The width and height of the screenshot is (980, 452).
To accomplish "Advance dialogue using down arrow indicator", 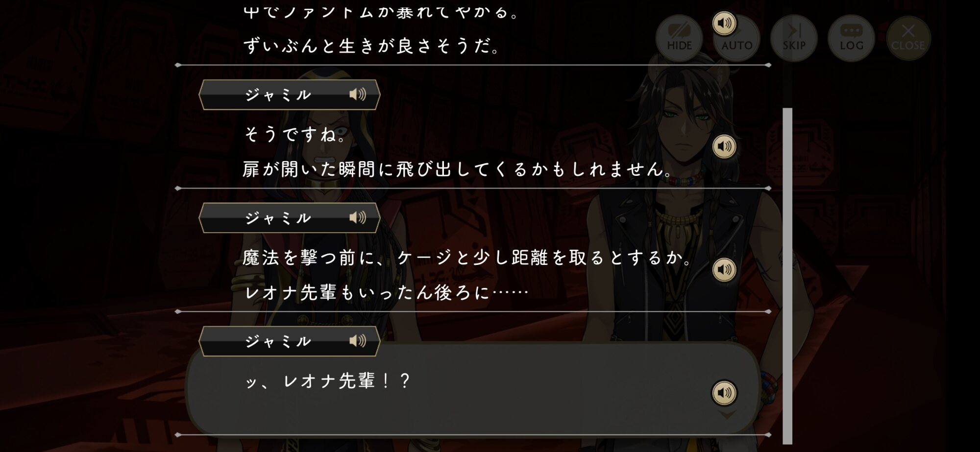I will click(x=727, y=415).
